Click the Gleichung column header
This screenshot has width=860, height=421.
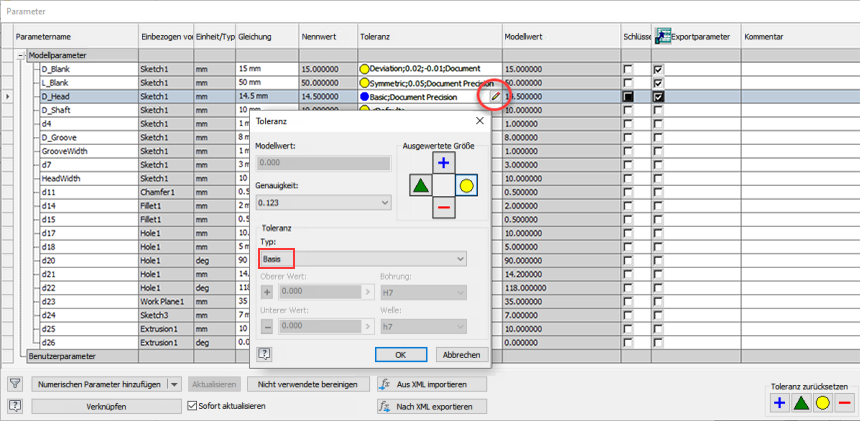tap(267, 36)
